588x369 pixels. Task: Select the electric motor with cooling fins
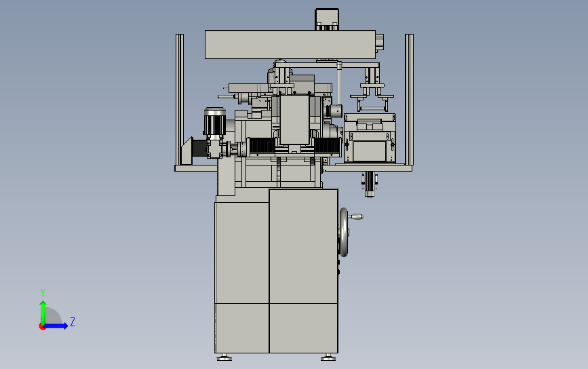tap(214, 121)
